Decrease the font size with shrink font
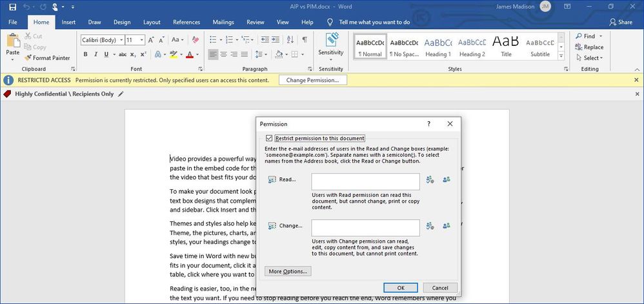This screenshot has height=304, width=644. 161,40
